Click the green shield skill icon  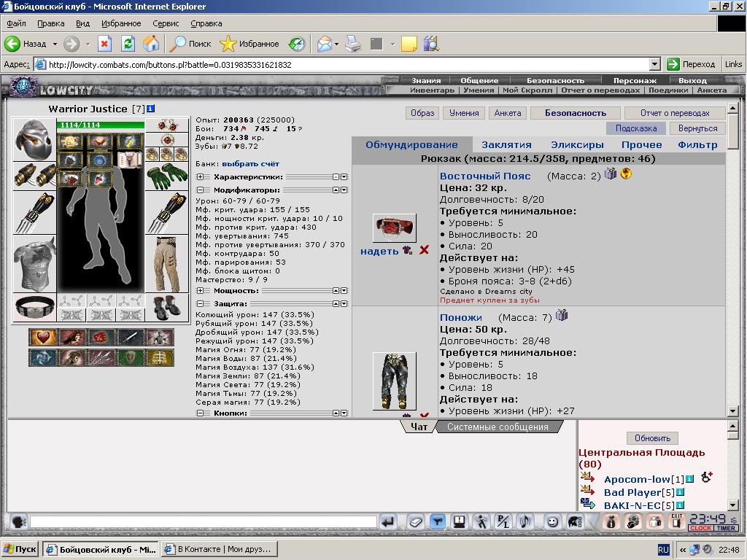(x=130, y=357)
